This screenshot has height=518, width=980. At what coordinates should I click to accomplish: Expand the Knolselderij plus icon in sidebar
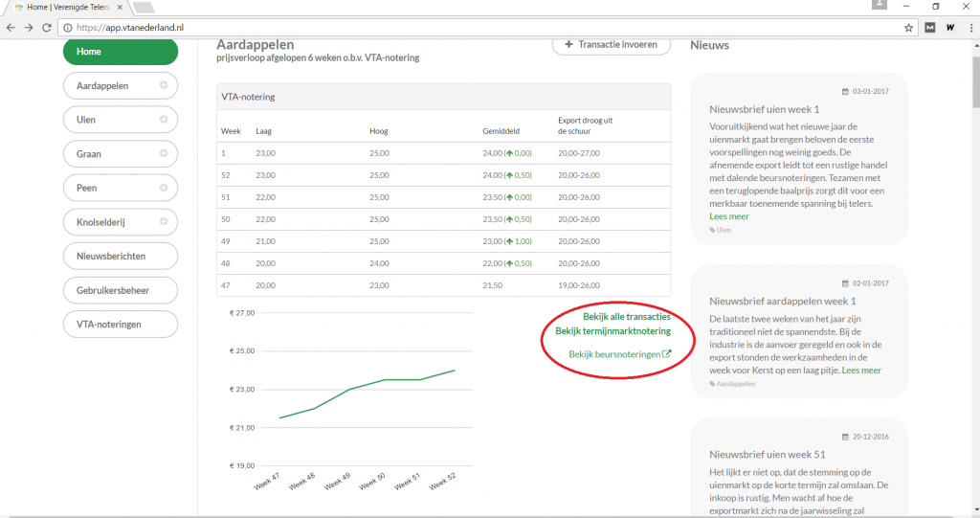[x=163, y=221]
